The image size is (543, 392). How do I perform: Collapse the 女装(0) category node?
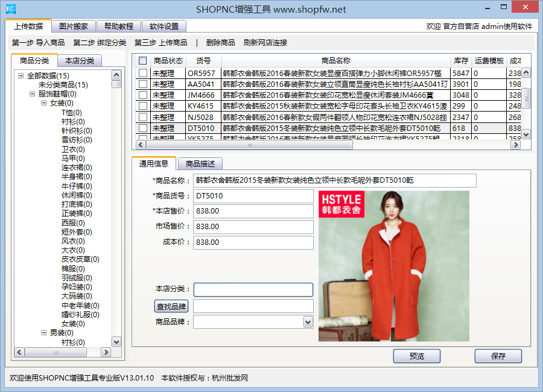pyautogui.click(x=43, y=103)
